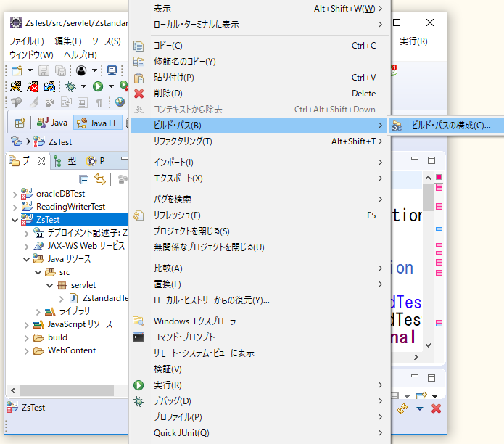Switch to the Java EE perspective
Viewport: 504px width, 444px height.
pyautogui.click(x=98, y=123)
